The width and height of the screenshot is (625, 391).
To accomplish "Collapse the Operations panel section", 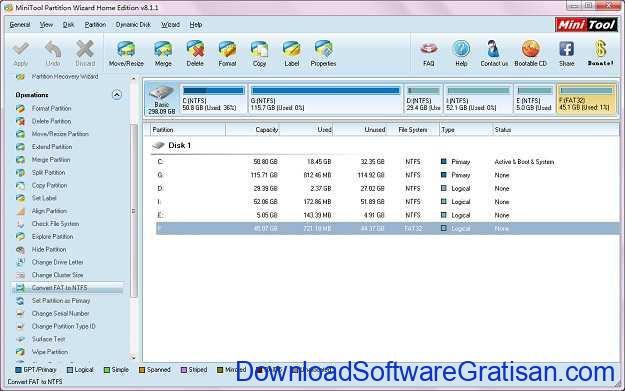I will point(116,95).
